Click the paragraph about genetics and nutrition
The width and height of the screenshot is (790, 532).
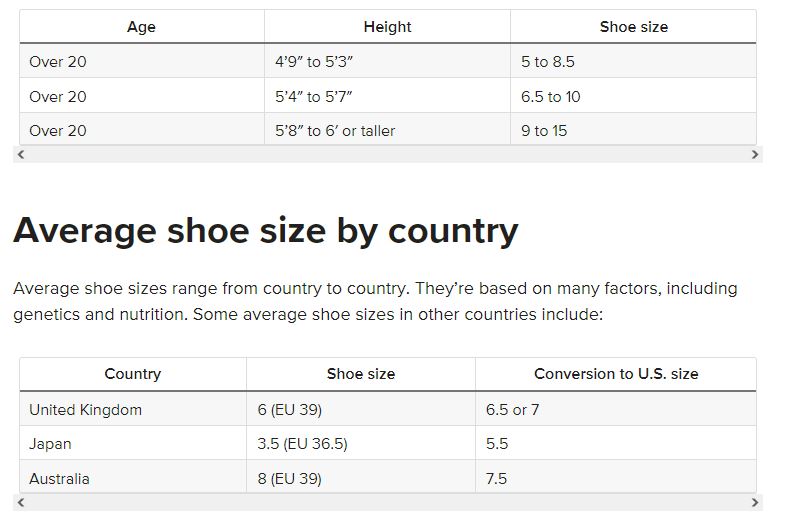375,301
